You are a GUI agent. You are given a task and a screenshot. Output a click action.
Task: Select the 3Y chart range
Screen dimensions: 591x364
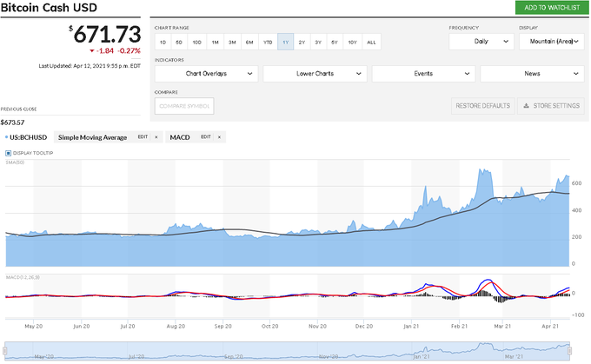point(318,43)
